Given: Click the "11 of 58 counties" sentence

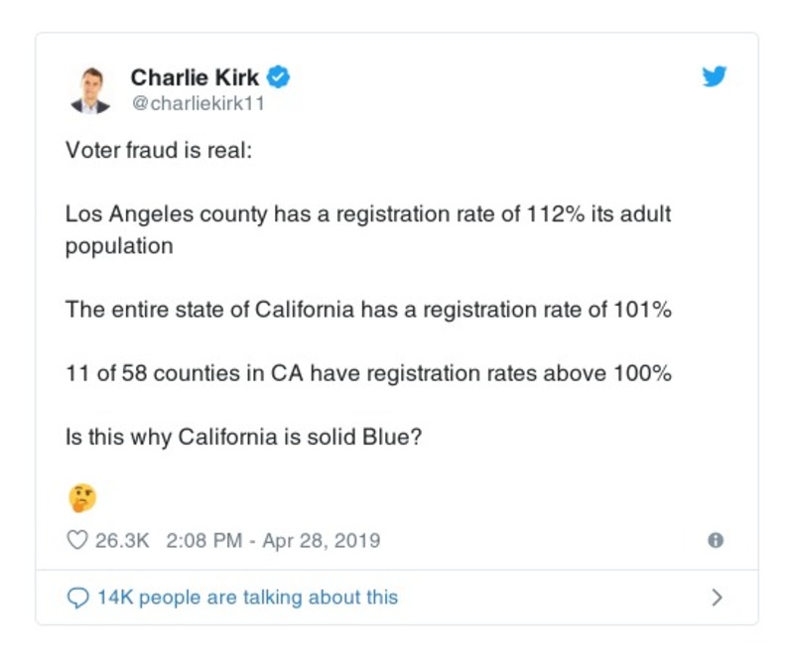Looking at the screenshot, I should point(367,374).
